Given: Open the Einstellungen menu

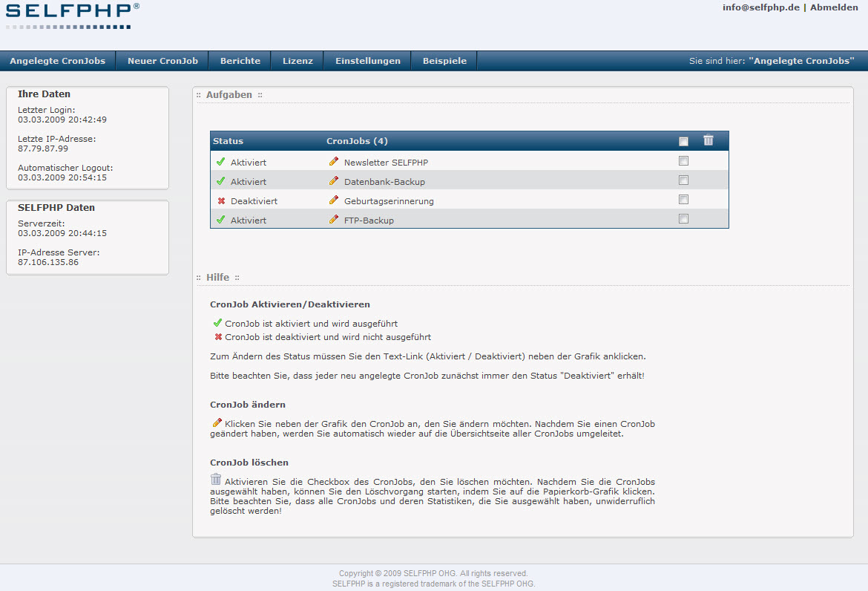Looking at the screenshot, I should [x=367, y=61].
